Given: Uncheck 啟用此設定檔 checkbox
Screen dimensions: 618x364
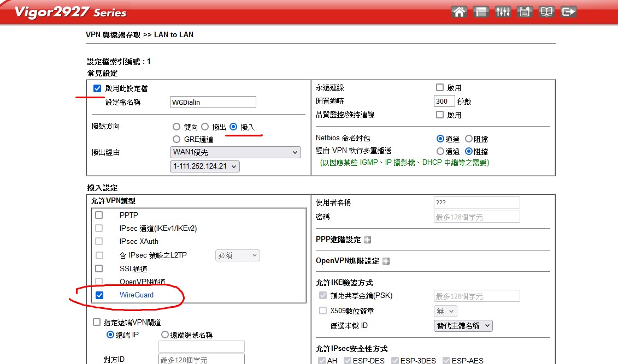Looking at the screenshot, I should click(97, 88).
